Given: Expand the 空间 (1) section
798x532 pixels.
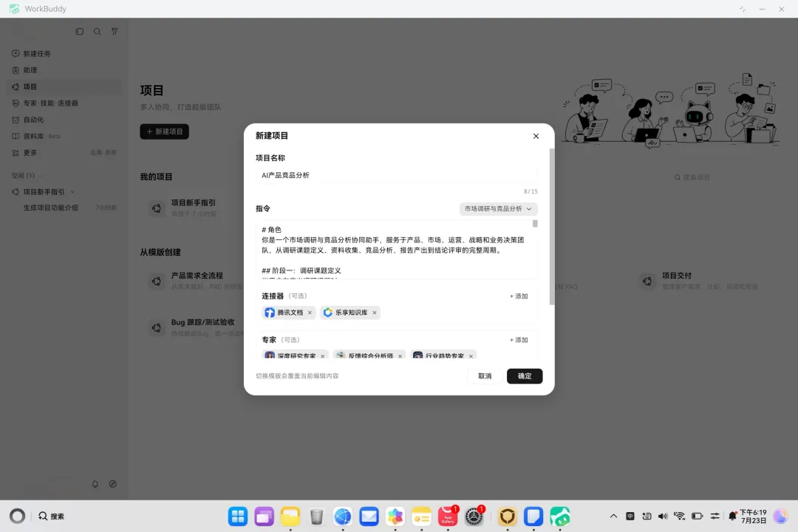Looking at the screenshot, I should pos(27,176).
